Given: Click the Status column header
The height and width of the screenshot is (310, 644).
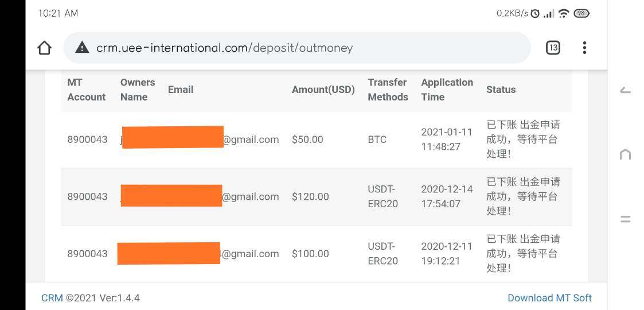Looking at the screenshot, I should pos(501,90).
